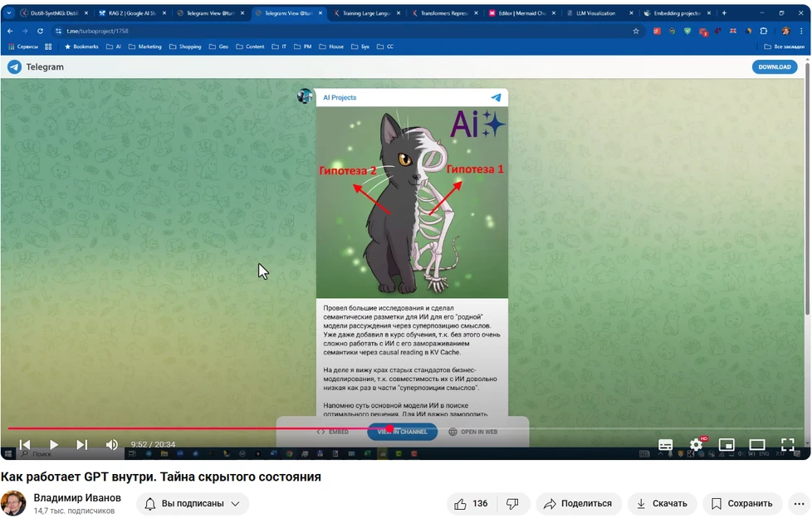Click the "Поделиться" share button
Image resolution: width=812 pixels, height=523 pixels.
click(x=578, y=504)
